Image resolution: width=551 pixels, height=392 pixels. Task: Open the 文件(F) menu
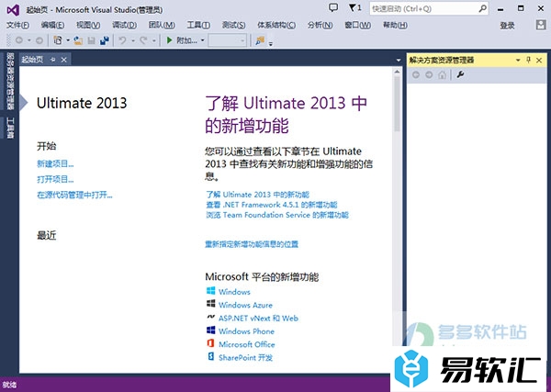pos(18,25)
